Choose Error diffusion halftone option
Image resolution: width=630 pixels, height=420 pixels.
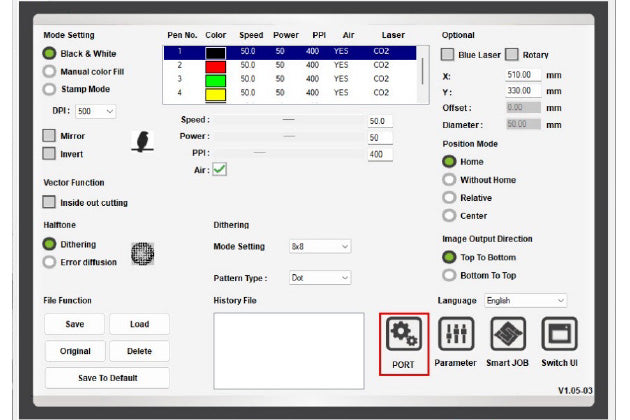(x=49, y=262)
